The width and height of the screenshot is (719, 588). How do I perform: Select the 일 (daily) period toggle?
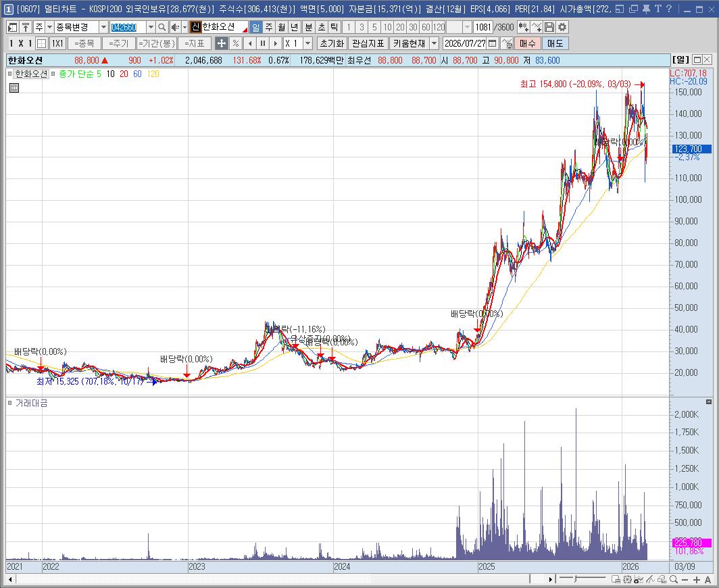(255, 28)
